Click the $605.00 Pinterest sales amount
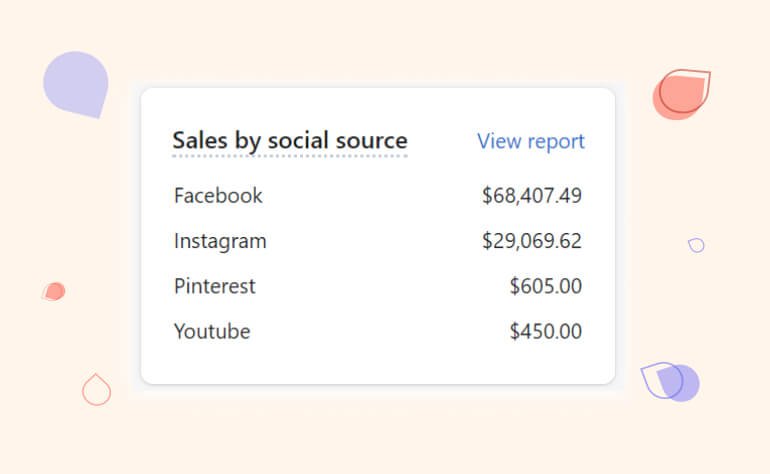This screenshot has width=770, height=474. pyautogui.click(x=545, y=286)
